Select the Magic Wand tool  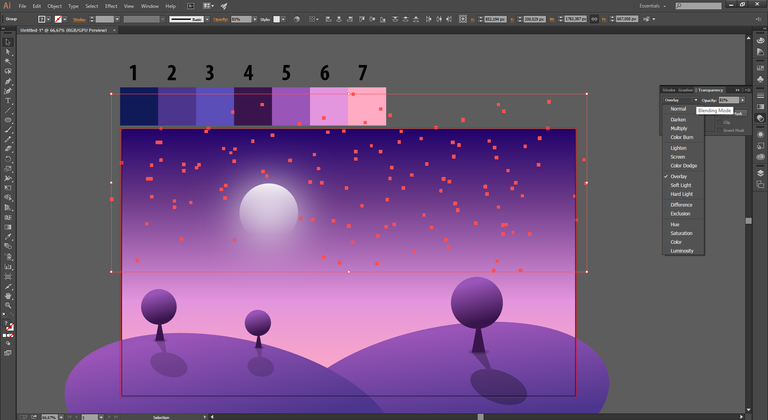7,62
